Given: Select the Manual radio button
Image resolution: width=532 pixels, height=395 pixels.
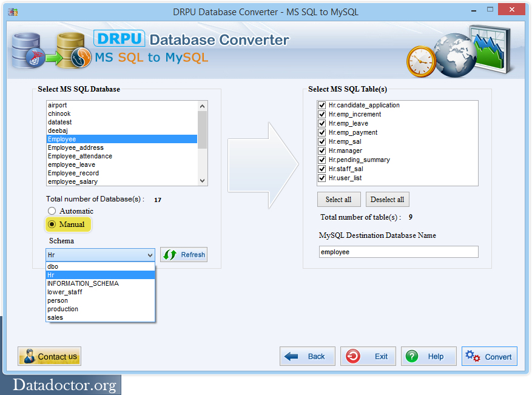Looking at the screenshot, I should point(52,225).
